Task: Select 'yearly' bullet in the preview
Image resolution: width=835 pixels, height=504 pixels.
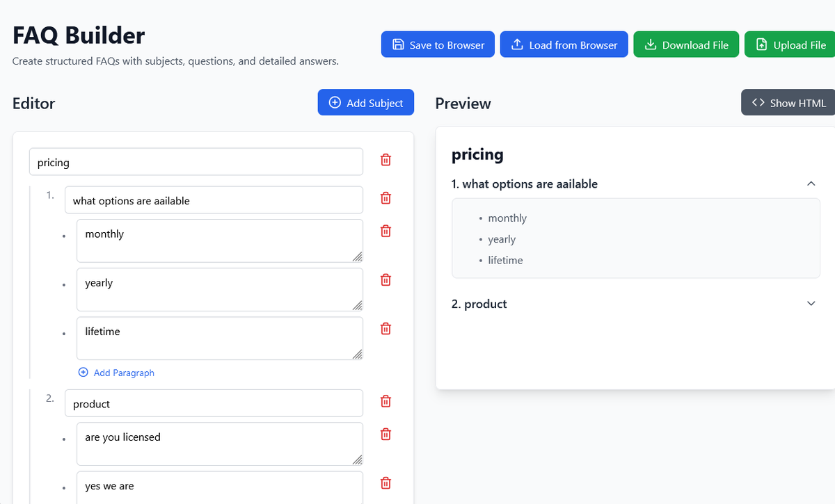Action: (x=502, y=239)
